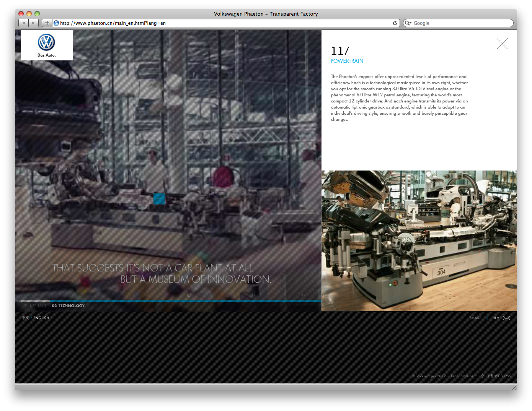
Task: Go forward using the browser forward arrow
Action: (34, 23)
